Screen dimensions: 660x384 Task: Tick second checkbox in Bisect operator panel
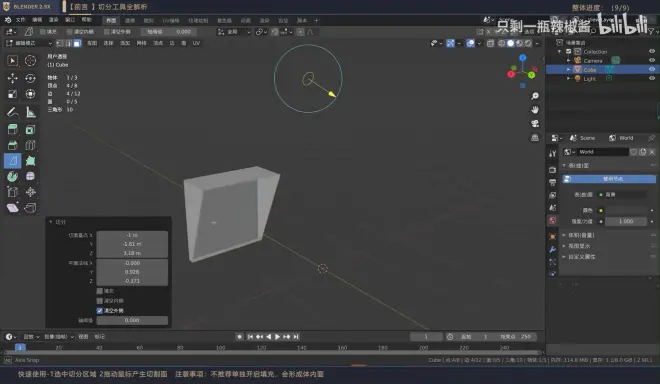100,301
